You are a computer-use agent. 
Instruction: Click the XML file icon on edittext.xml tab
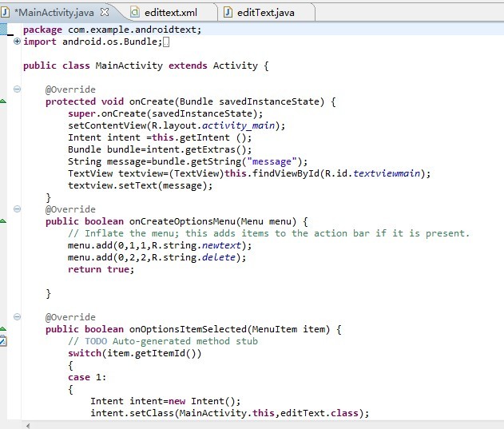point(135,12)
